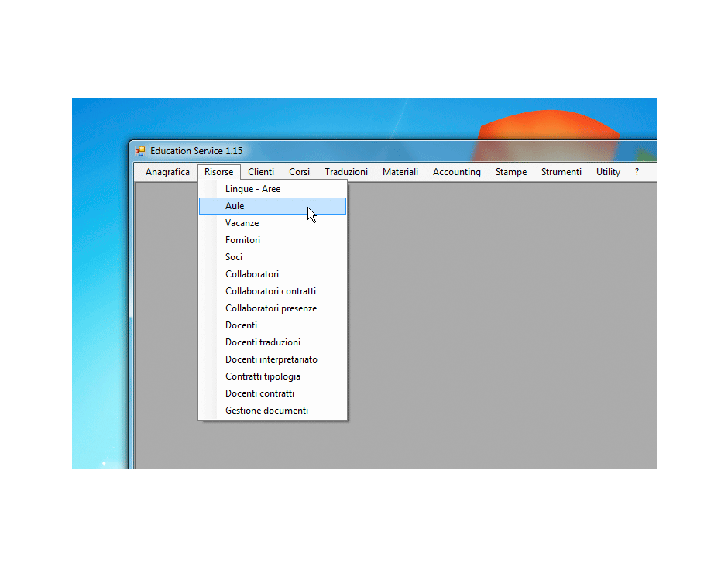This screenshot has width=728, height=567.
Task: Open the Stampe menu
Action: point(511,172)
